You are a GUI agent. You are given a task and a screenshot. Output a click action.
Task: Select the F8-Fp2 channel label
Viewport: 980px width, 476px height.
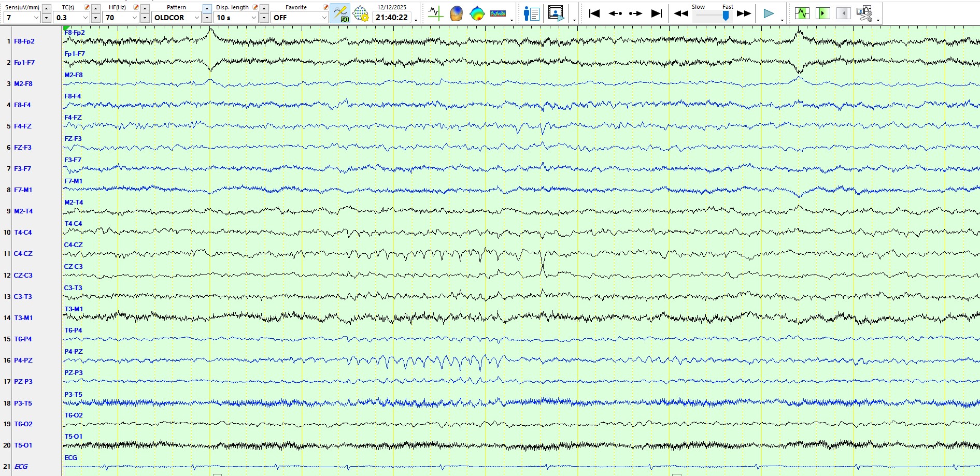(24, 41)
